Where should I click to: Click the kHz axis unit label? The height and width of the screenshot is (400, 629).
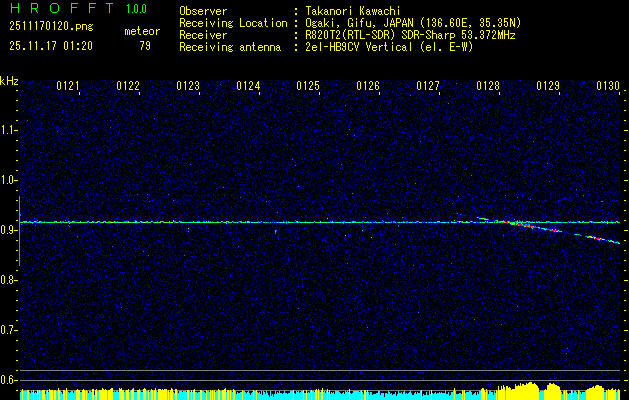[9, 81]
